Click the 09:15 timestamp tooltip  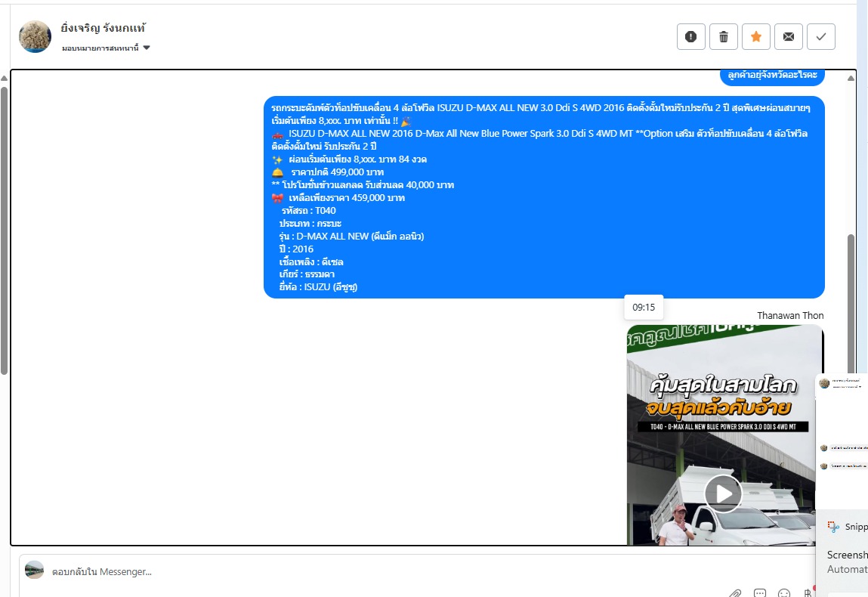click(x=644, y=308)
